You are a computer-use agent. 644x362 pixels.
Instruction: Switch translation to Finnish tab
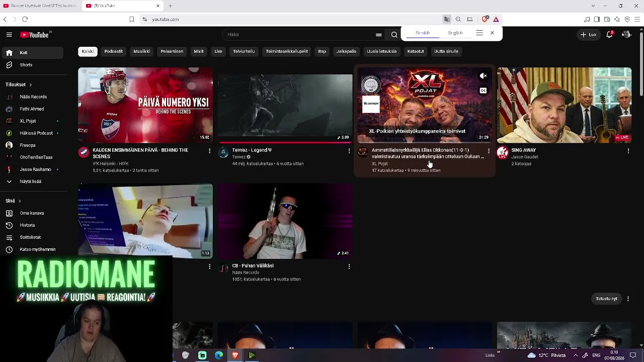[x=423, y=33]
